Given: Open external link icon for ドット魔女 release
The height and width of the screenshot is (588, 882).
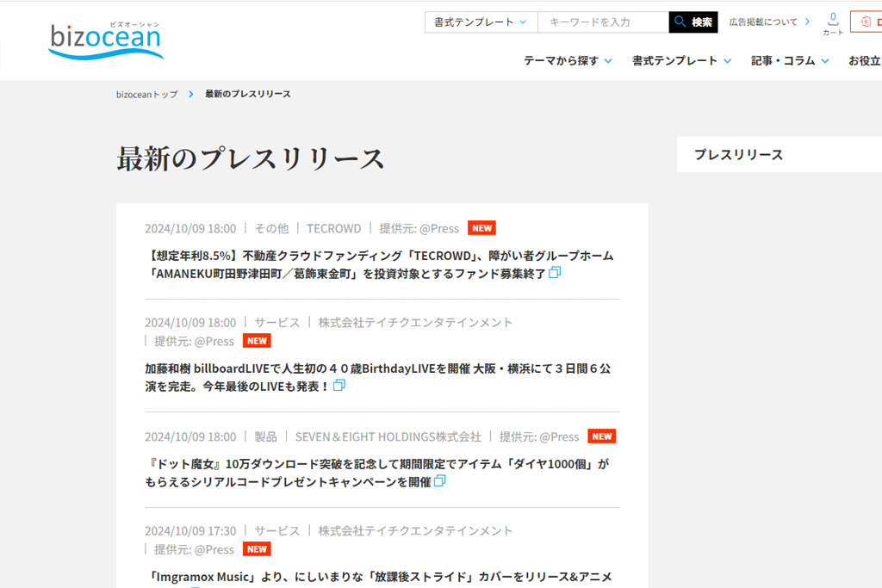Looking at the screenshot, I should (440, 481).
